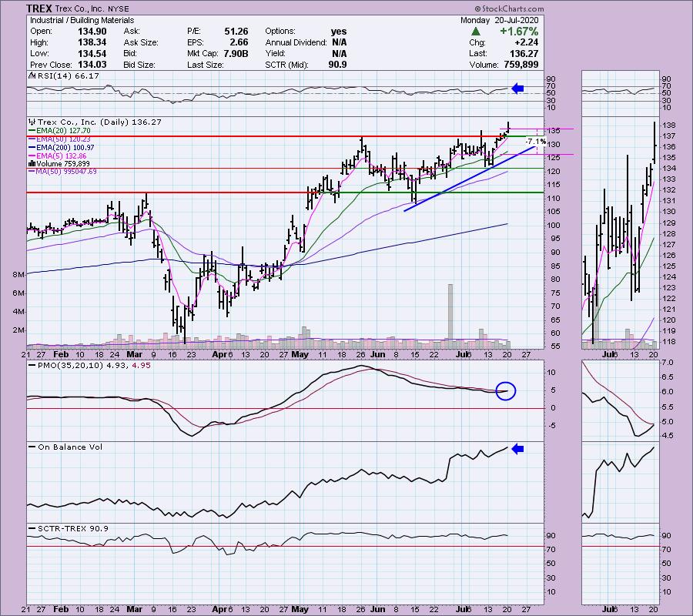
Task: Click the dark blue EMA(200) legend line swatch
Action: click(32, 148)
